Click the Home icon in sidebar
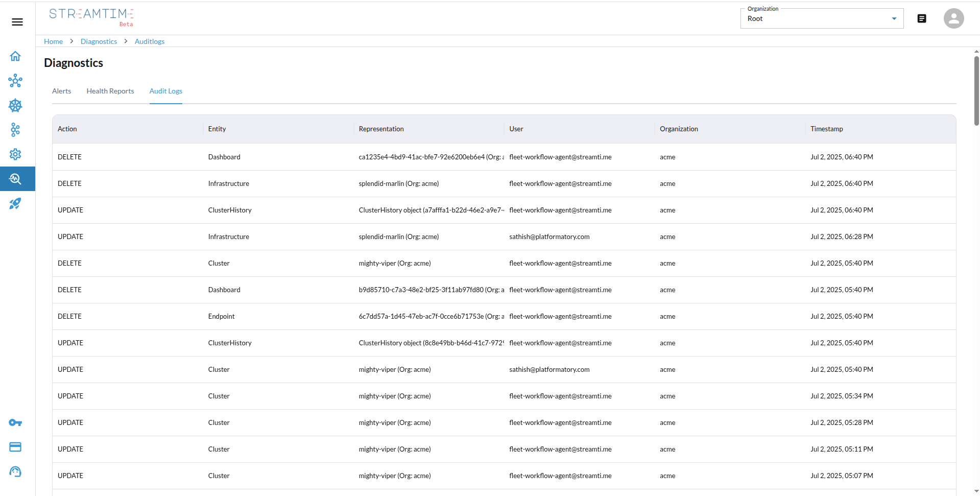This screenshot has width=980, height=496. tap(15, 56)
